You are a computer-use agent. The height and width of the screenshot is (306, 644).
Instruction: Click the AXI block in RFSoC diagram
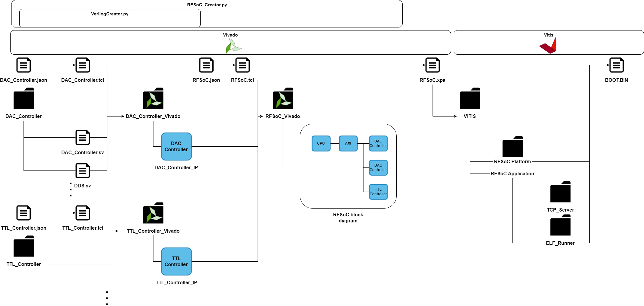click(x=348, y=143)
